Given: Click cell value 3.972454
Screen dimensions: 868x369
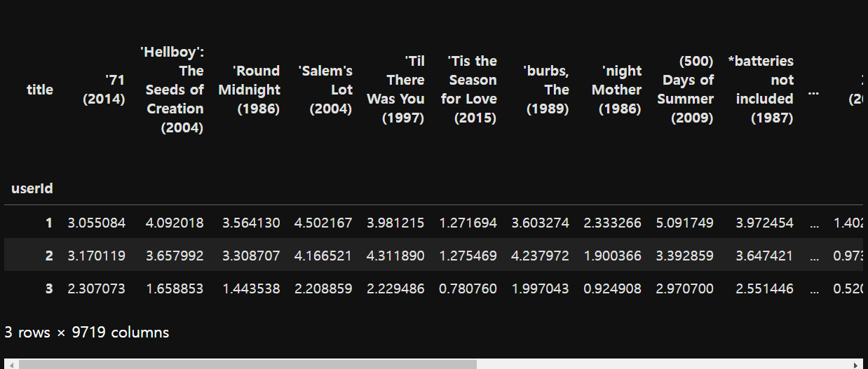Looking at the screenshot, I should tap(764, 223).
